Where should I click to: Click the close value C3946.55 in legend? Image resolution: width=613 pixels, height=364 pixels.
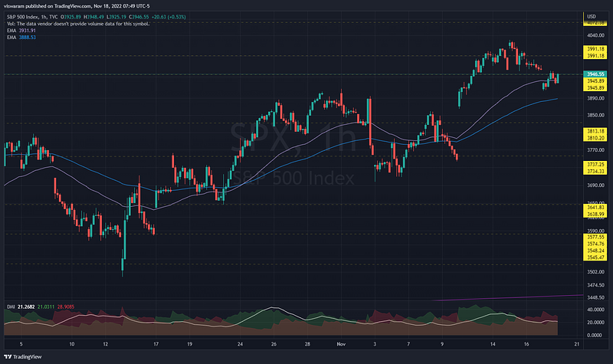(x=139, y=17)
